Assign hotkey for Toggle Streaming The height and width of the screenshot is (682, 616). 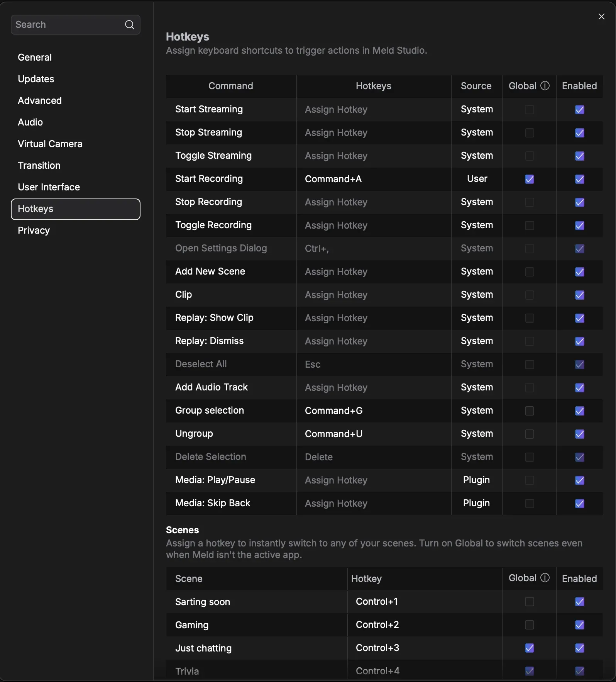[374, 156]
